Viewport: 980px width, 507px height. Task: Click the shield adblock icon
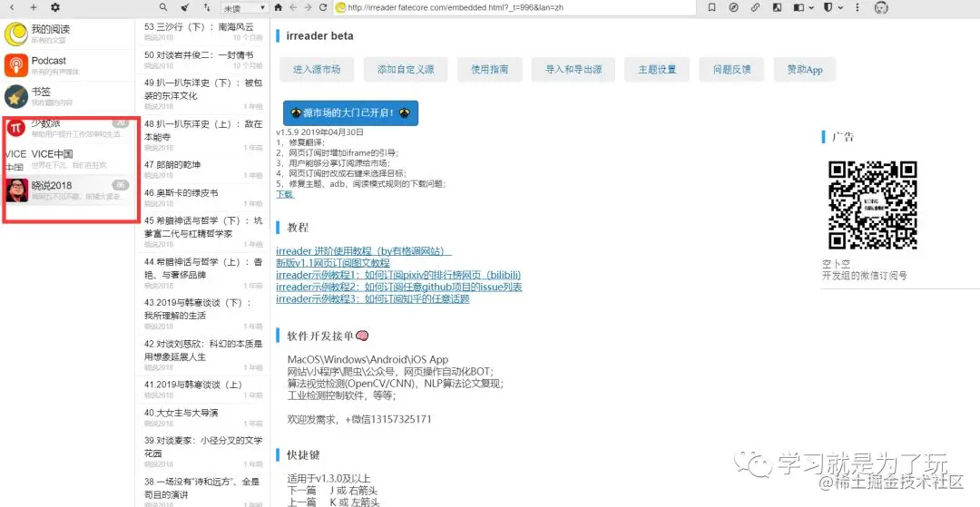[828, 7]
